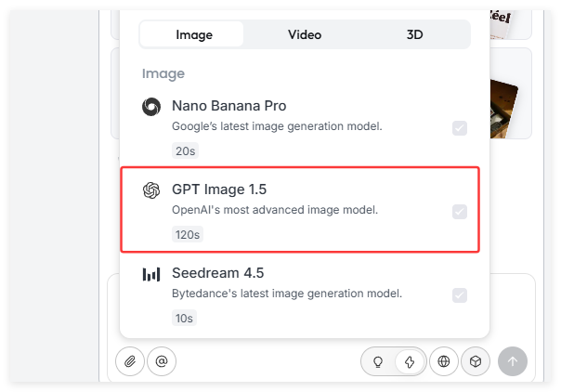
Task: Click the globe web search icon
Action: (x=444, y=361)
